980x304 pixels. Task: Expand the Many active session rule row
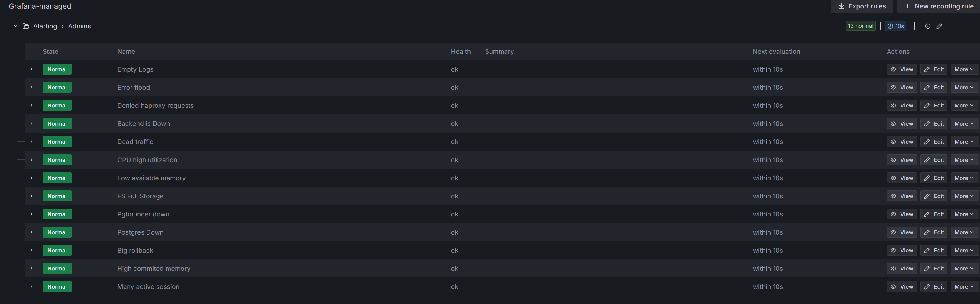[x=31, y=286]
